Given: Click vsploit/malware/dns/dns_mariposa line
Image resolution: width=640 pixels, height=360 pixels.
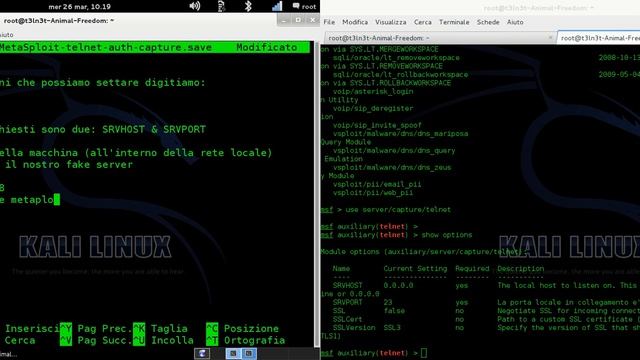Looking at the screenshot, I should click(400, 133).
